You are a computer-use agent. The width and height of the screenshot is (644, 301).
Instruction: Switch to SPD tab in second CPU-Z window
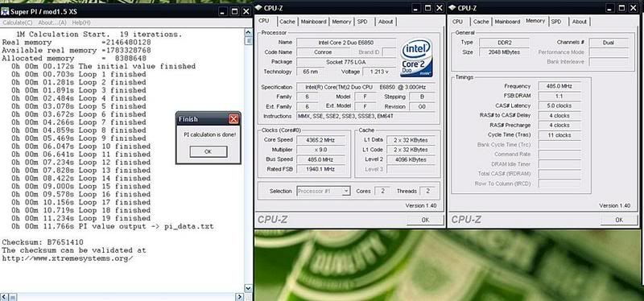(556, 22)
